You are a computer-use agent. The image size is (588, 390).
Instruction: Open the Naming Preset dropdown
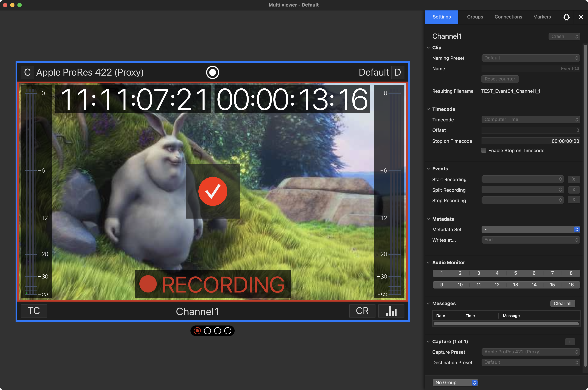531,58
